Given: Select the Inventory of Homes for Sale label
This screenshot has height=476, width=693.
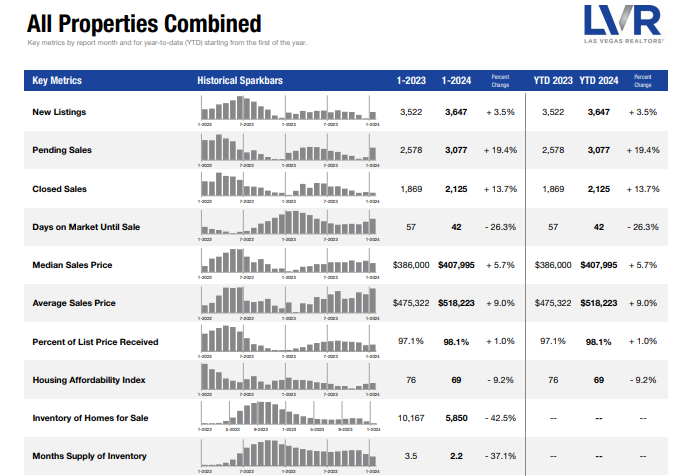Looking at the screenshot, I should click(90, 418).
